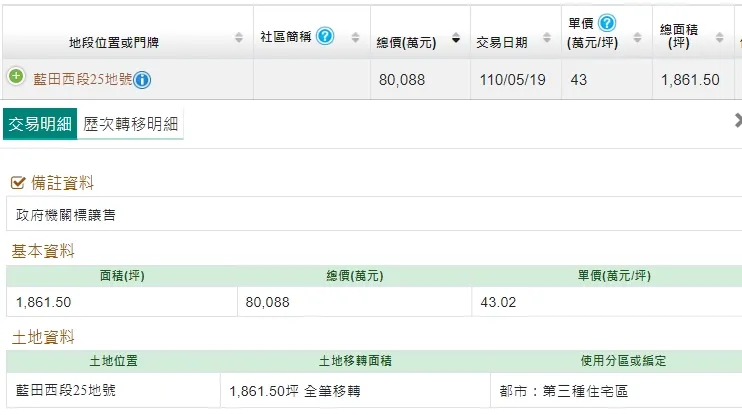
Task: Sort by 社區簡稱 column arrows
Action: click(355, 37)
